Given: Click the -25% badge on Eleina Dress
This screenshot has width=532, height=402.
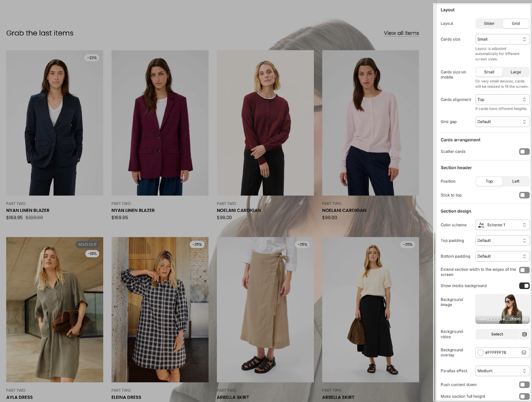Looking at the screenshot, I should (197, 245).
